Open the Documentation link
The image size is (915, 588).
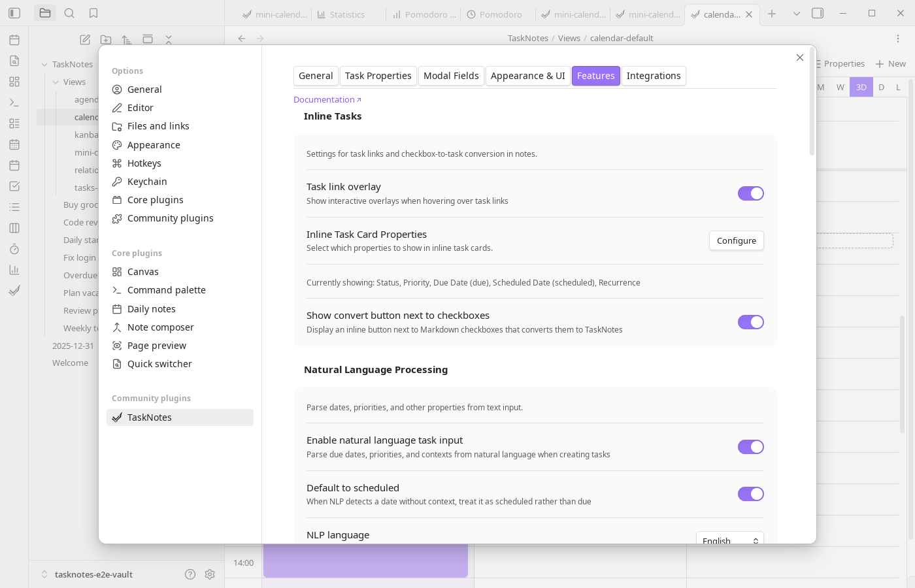(324, 99)
